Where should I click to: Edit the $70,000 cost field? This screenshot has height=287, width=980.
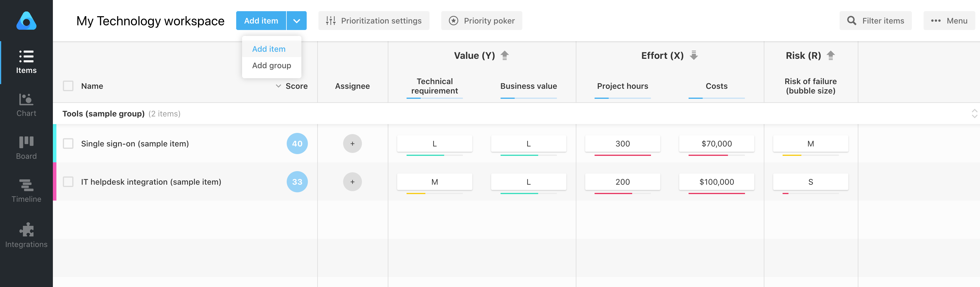point(716,143)
